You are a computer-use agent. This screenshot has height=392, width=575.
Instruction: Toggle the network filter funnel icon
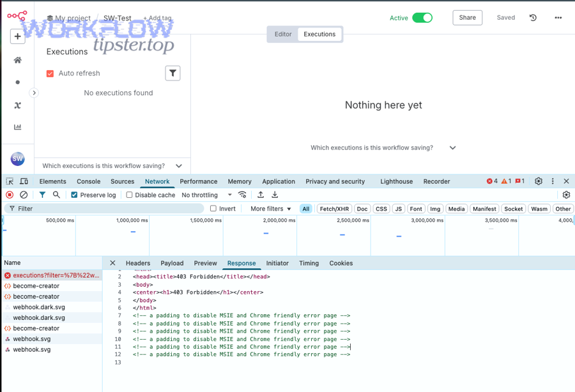point(43,195)
